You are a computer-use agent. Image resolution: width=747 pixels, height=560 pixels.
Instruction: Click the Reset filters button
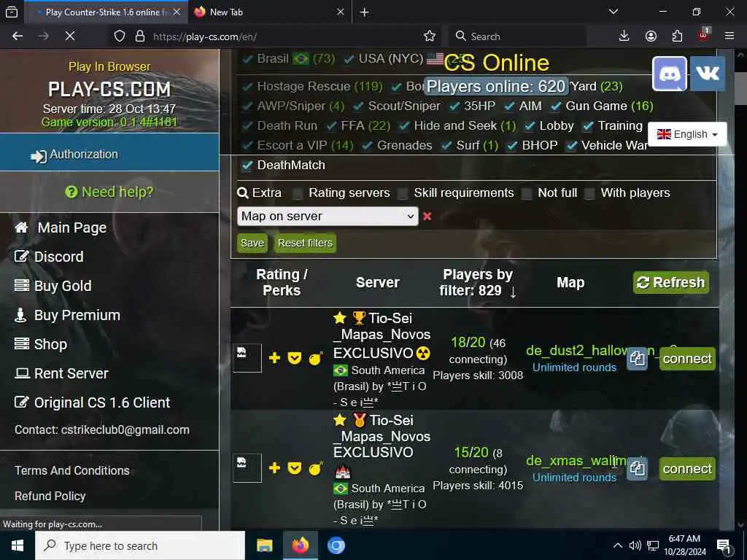[305, 243]
